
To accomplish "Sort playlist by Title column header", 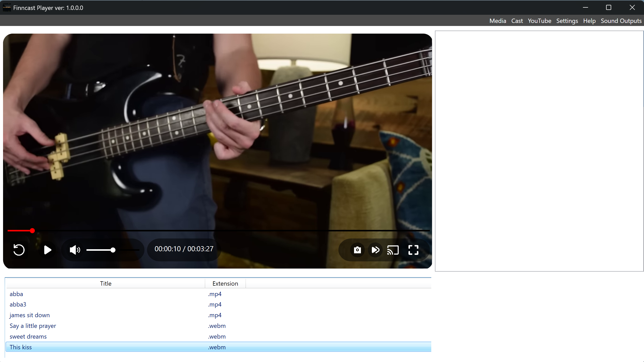I will [106, 283].
